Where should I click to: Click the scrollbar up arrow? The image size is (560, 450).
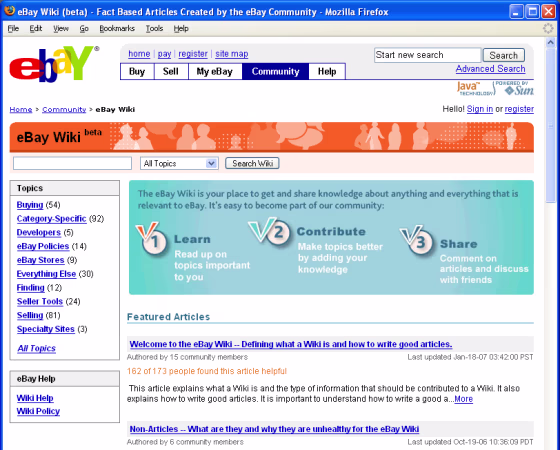click(550, 42)
